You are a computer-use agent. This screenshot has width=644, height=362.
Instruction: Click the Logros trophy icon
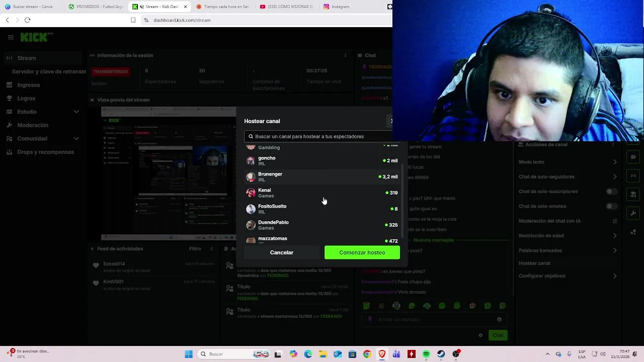[9, 99]
